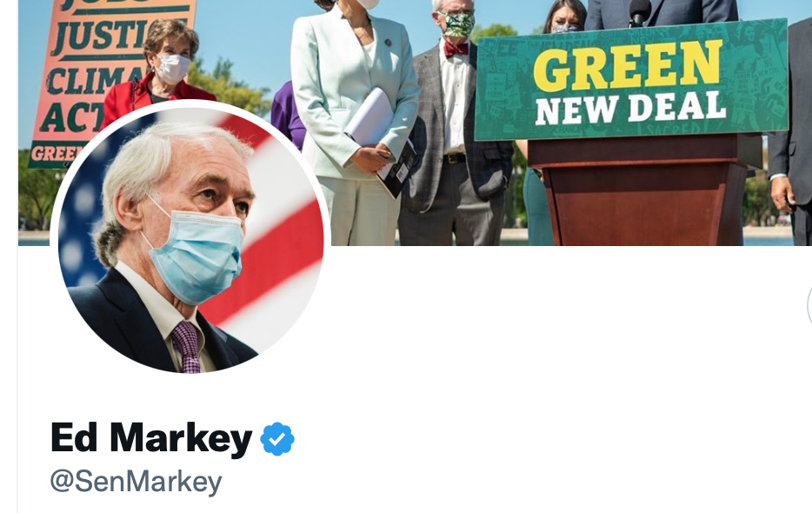Click the green floral face mask in banner
The width and height of the screenshot is (812, 513).
click(458, 24)
